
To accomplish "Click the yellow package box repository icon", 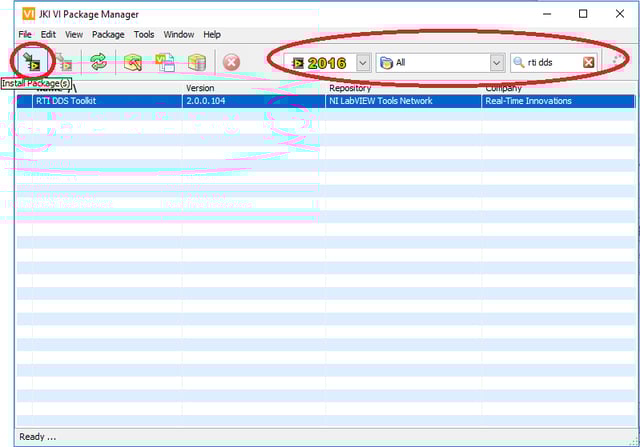I will point(197,62).
